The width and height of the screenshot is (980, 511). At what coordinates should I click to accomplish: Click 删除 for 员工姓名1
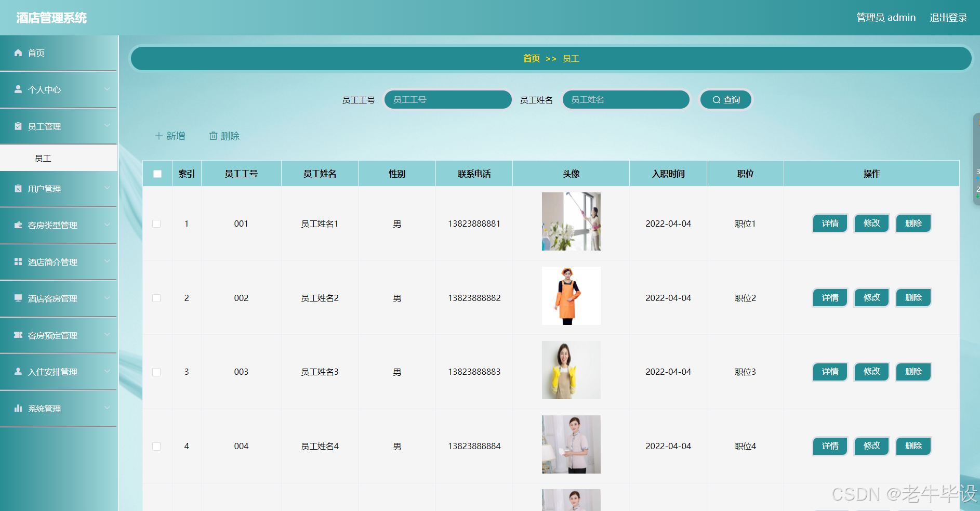pos(913,224)
